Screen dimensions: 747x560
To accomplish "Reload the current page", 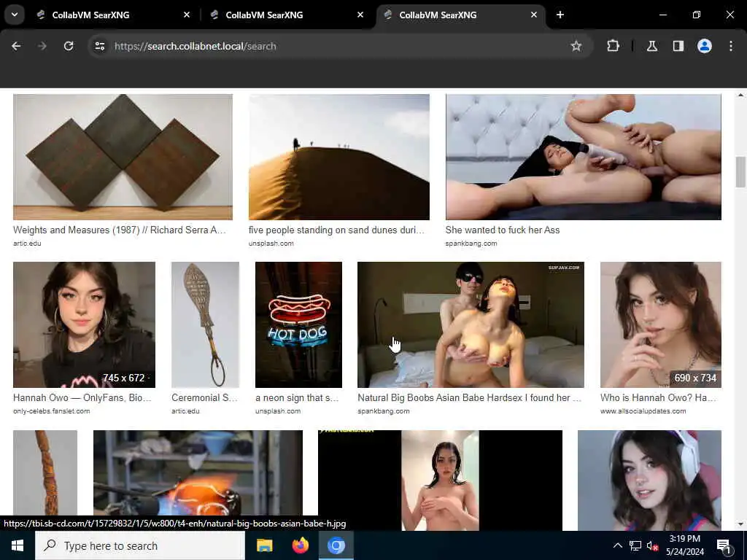I will pyautogui.click(x=69, y=46).
